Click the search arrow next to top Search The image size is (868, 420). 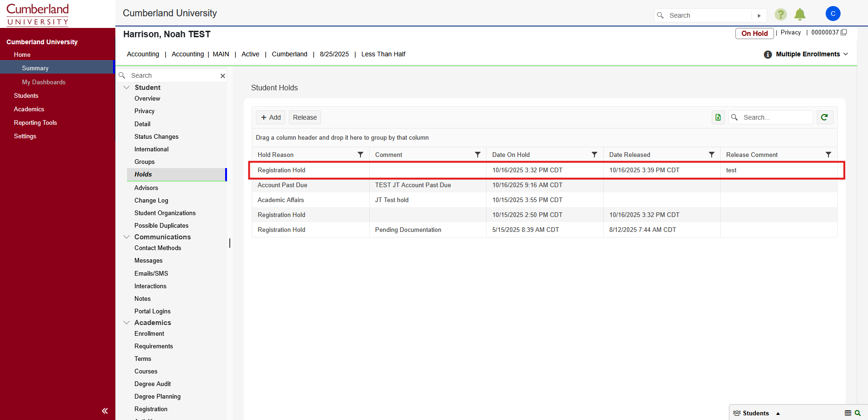pyautogui.click(x=759, y=15)
